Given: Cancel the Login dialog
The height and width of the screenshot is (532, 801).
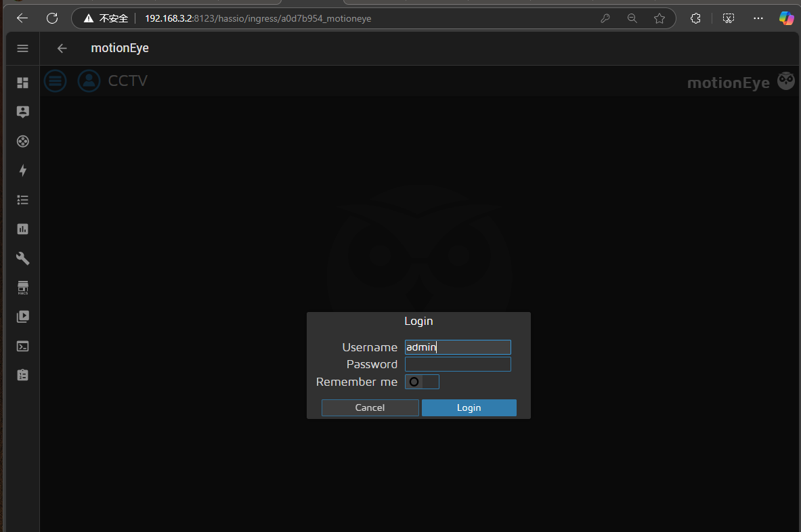Looking at the screenshot, I should tap(370, 407).
